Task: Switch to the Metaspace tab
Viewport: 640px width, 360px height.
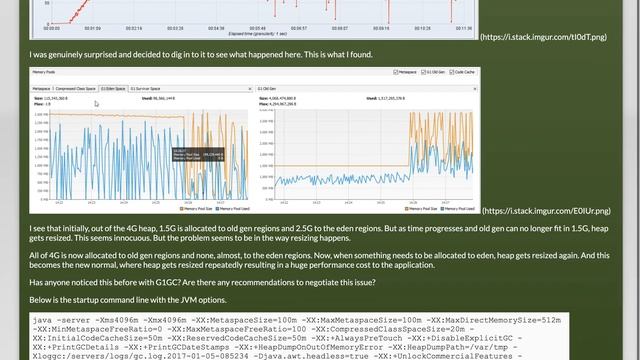Action: [x=41, y=89]
